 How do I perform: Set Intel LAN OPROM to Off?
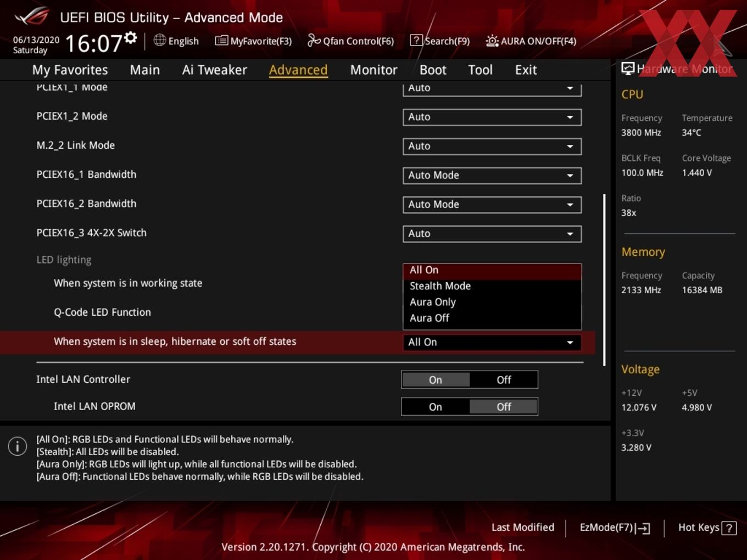click(x=504, y=406)
